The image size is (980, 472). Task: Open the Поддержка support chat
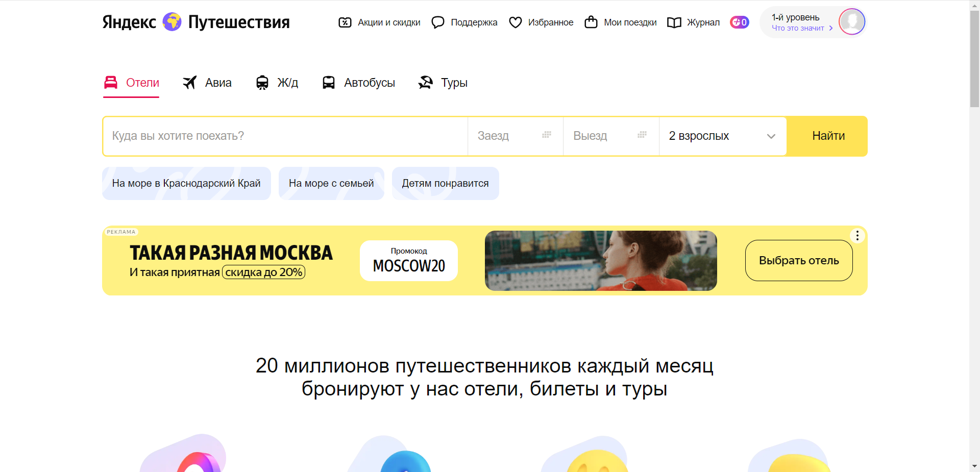point(463,22)
